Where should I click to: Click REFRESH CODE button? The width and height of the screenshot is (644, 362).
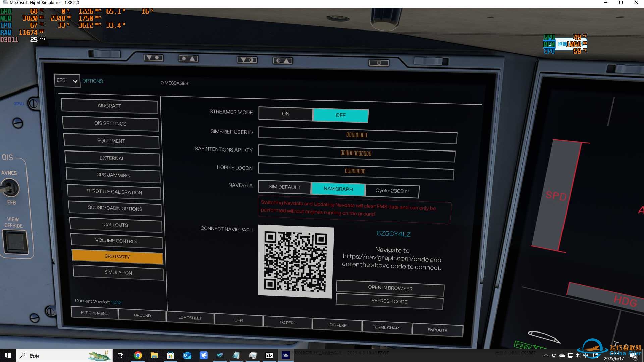click(x=389, y=301)
